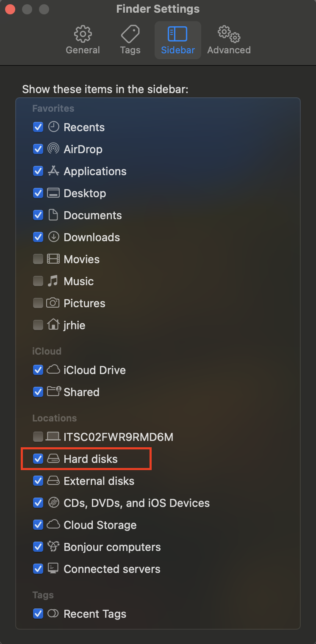Open the General settings tab icon

[83, 34]
